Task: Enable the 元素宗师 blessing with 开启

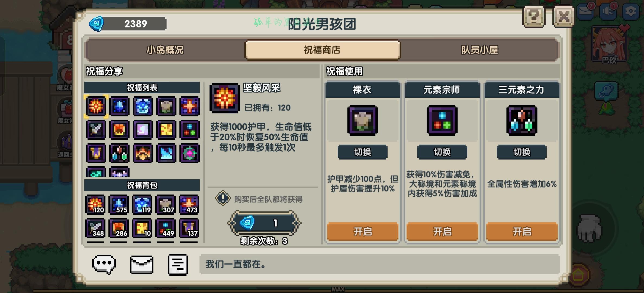Action: point(442,231)
